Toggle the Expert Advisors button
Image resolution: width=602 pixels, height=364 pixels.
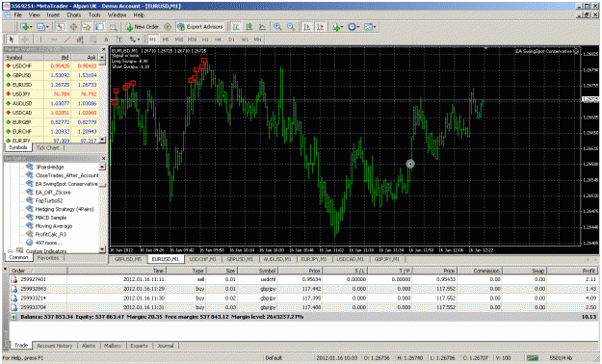pos(200,27)
